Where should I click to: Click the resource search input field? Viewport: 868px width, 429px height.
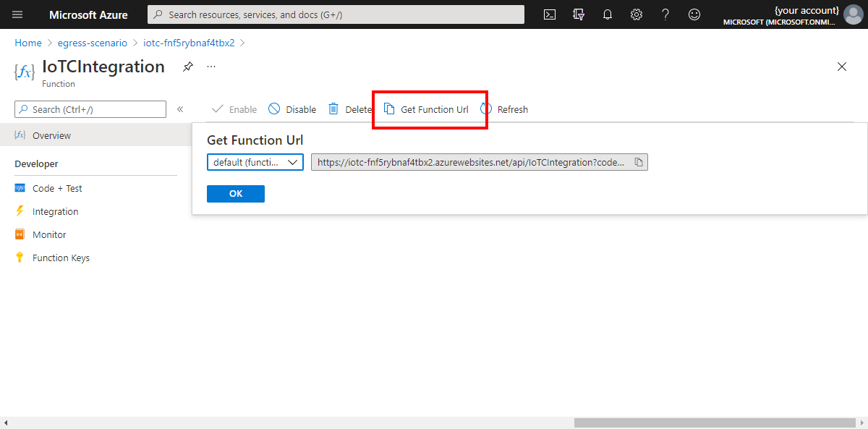[335, 14]
